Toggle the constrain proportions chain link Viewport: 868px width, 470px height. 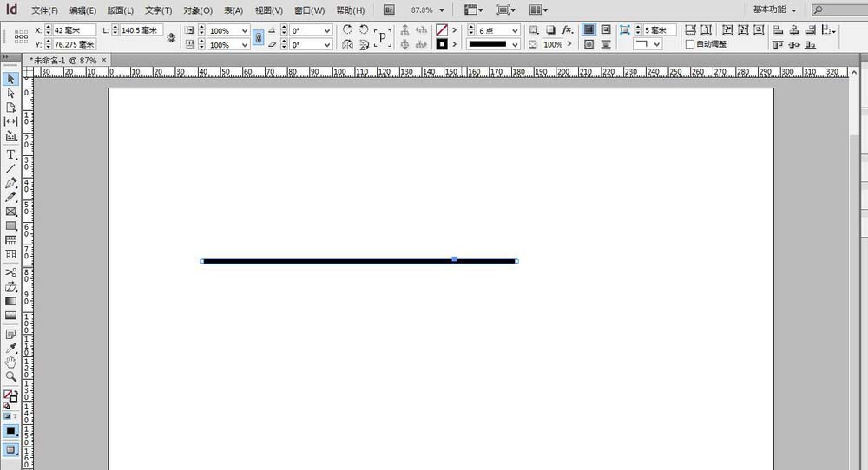tap(257, 37)
